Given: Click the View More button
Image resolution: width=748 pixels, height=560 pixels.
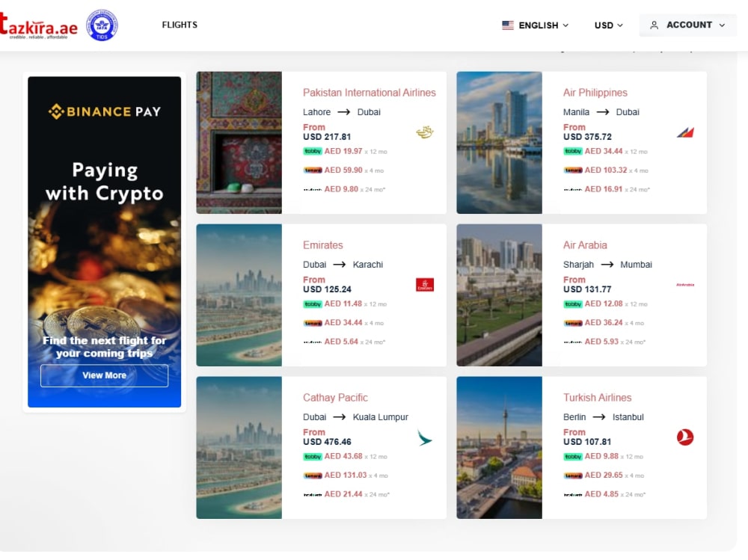Looking at the screenshot, I should pyautogui.click(x=105, y=375).
